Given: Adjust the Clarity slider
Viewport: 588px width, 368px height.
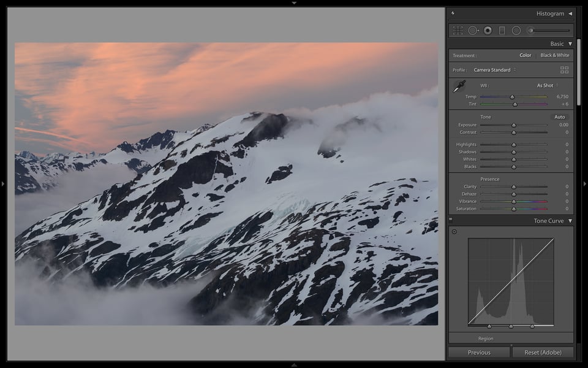Looking at the screenshot, I should click(x=514, y=186).
